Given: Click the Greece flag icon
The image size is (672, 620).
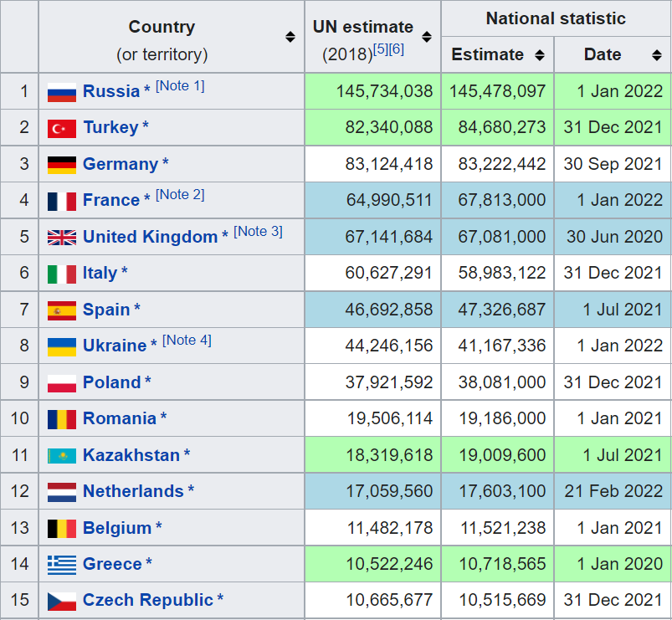Looking at the screenshot, I should [62, 565].
